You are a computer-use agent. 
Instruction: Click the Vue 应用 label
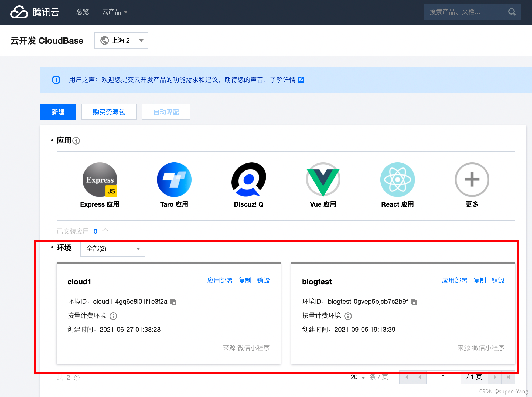click(323, 204)
